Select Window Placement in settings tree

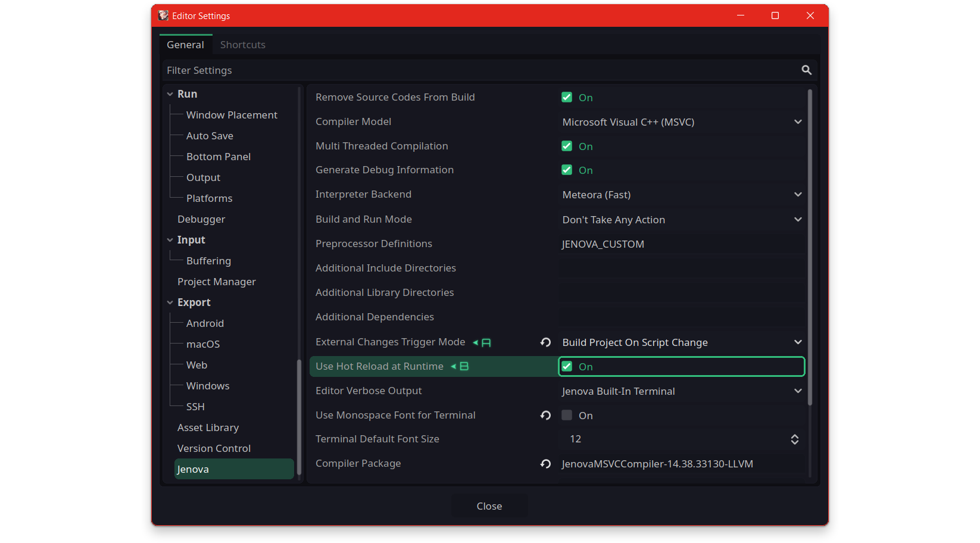(232, 115)
